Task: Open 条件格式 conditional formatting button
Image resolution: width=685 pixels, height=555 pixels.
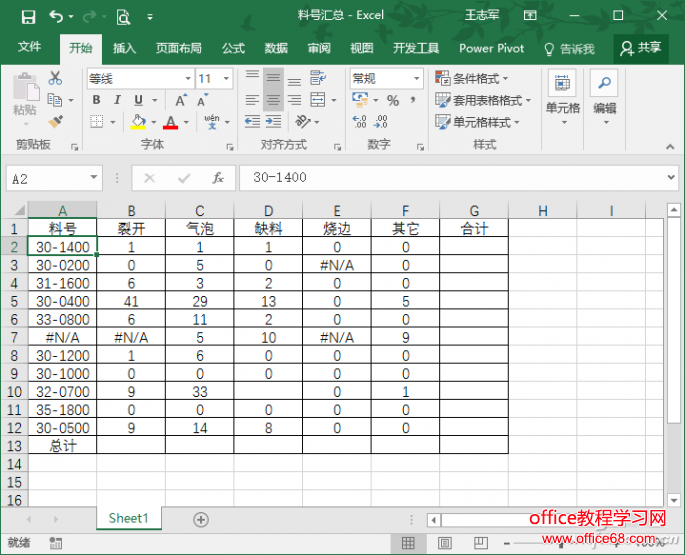Action: 472,78
